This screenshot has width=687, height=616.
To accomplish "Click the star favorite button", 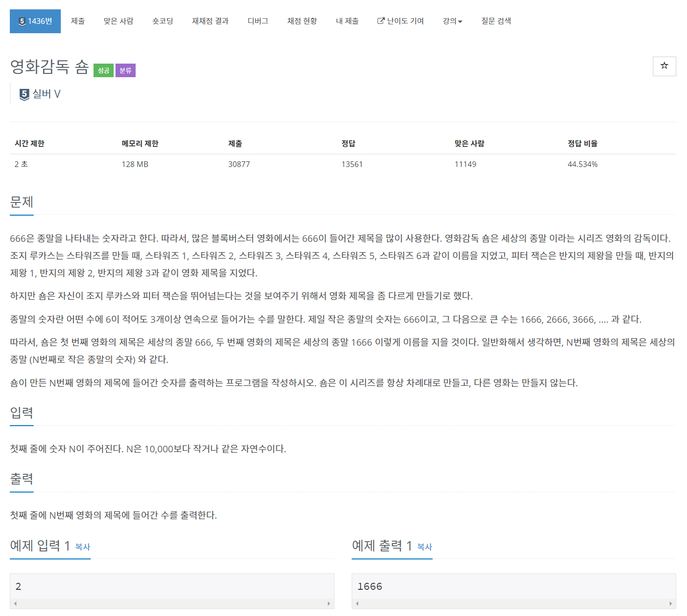I will (x=664, y=66).
